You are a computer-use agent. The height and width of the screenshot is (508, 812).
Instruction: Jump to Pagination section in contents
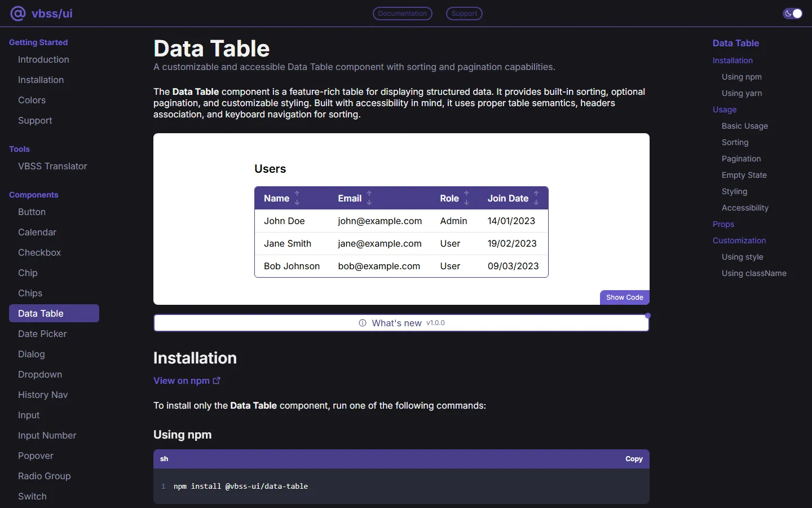(x=741, y=159)
